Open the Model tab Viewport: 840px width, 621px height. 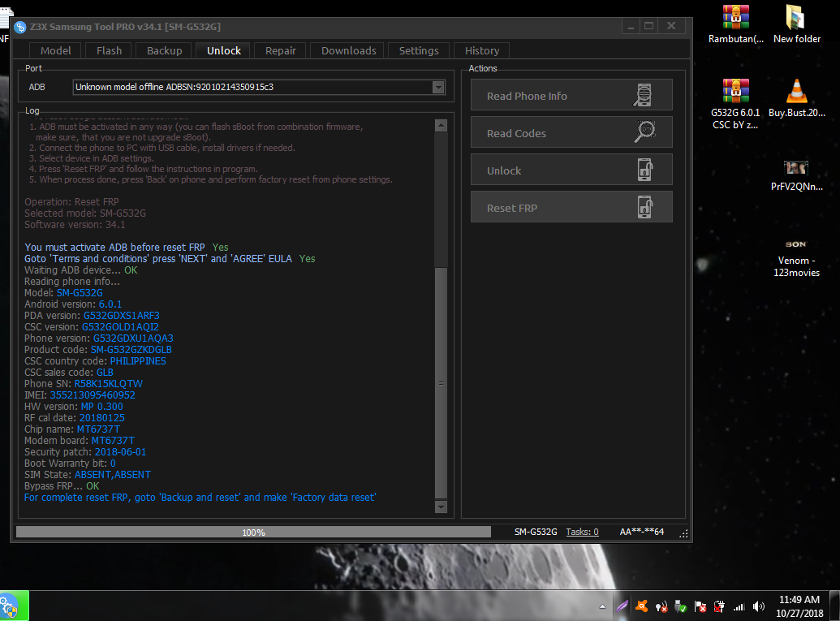[55, 50]
